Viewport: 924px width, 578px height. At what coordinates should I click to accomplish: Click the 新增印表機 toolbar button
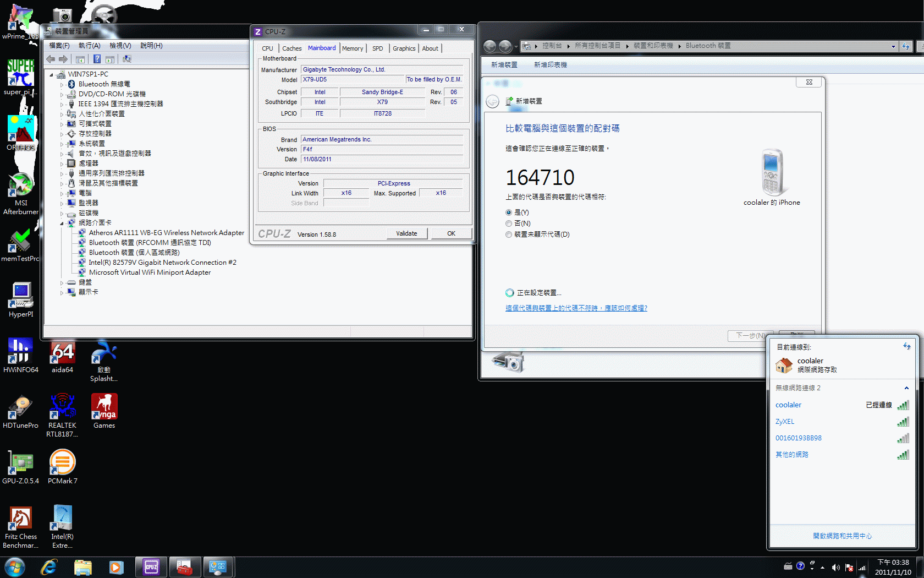click(x=550, y=65)
